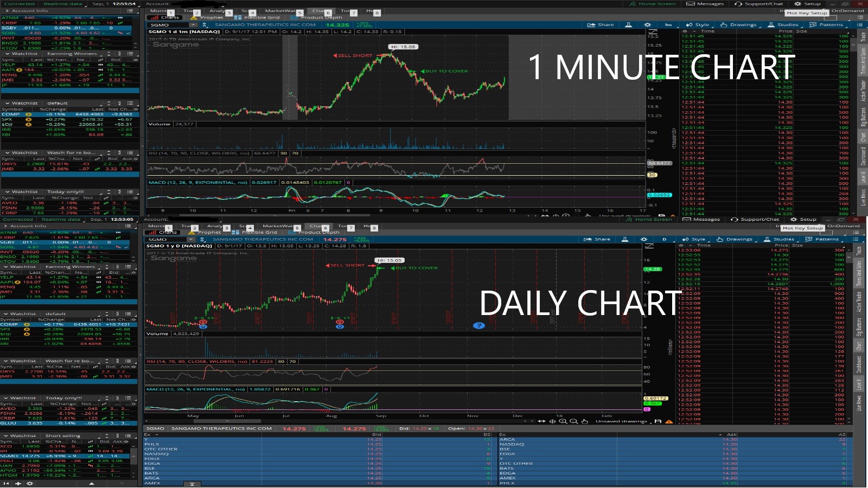Open the 1m timeframe selector
The image size is (868, 488).
click(x=668, y=25)
